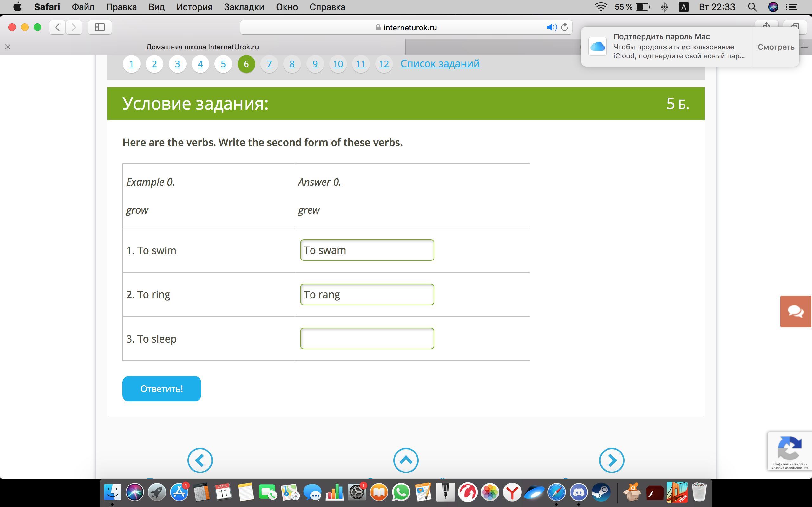Select the Домашняя школа InternetUrok.ru tab
The width and height of the screenshot is (812, 507).
202,47
